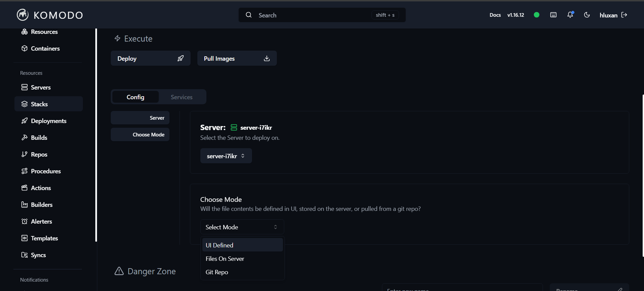The image size is (644, 291).
Task: Expand the server-i7ikr server selector
Action: [x=226, y=156]
